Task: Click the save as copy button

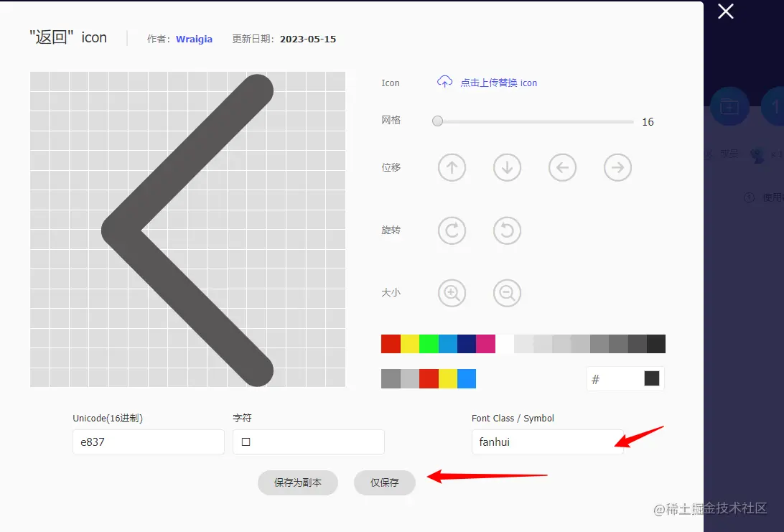Action: click(x=298, y=482)
